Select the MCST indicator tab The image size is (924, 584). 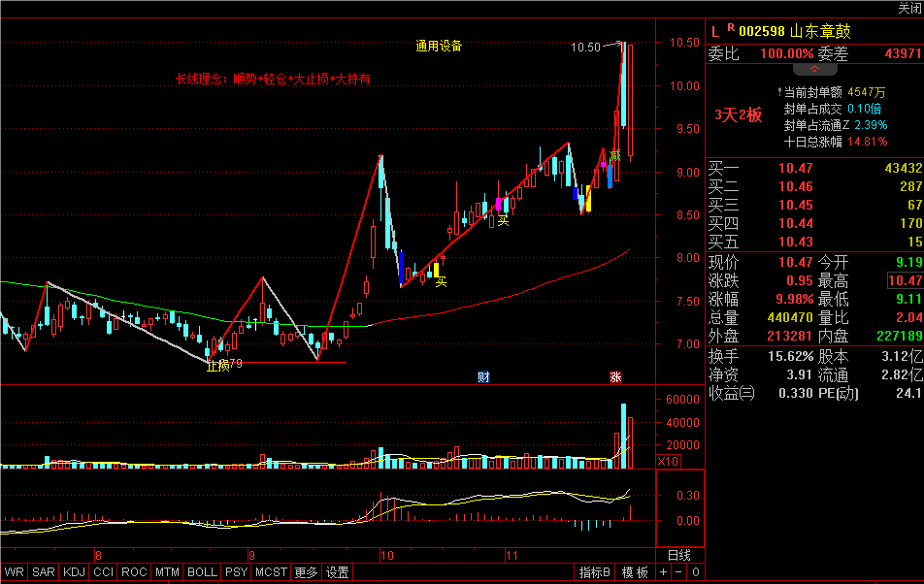[271, 572]
